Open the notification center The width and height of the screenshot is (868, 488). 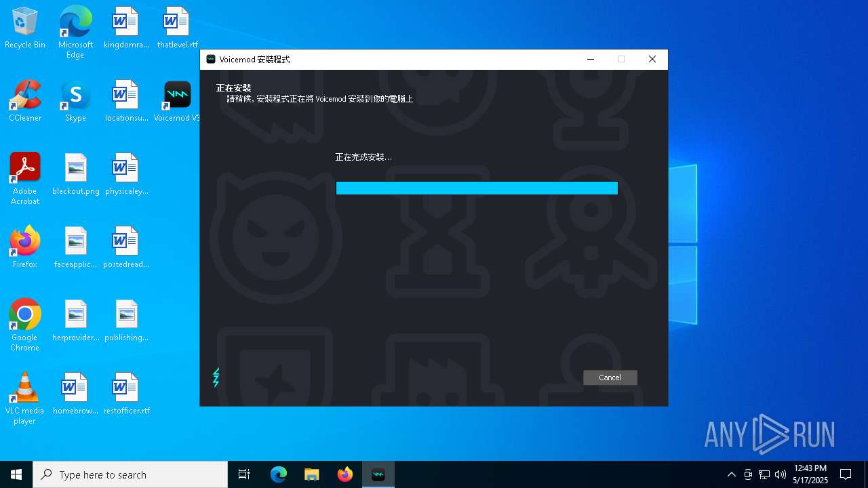[846, 474]
